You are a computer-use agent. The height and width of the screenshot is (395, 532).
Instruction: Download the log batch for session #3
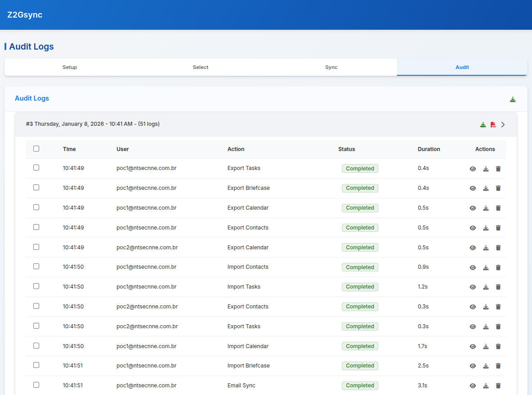[483, 124]
